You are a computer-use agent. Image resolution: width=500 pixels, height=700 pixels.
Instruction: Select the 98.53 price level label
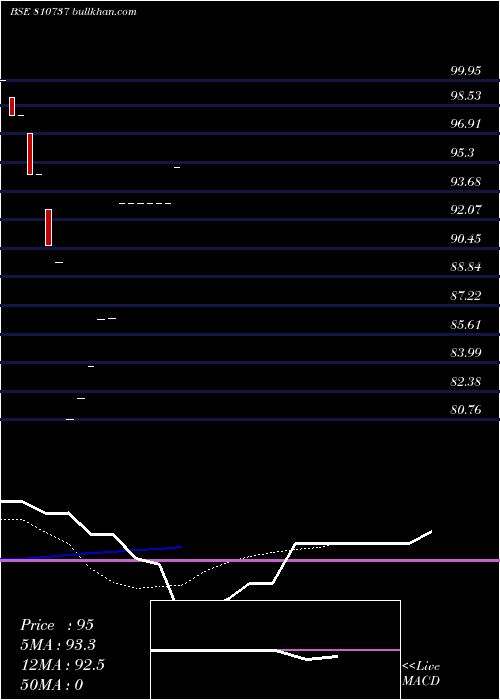[466, 96]
